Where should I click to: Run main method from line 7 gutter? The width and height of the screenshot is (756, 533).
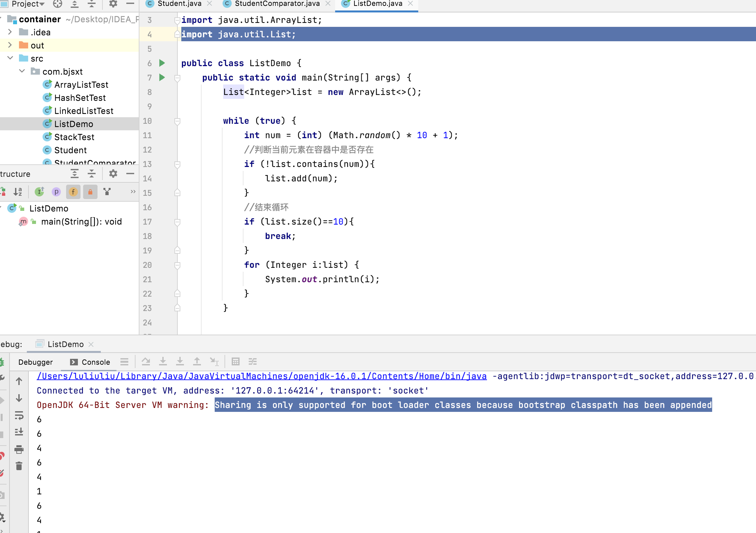tap(162, 77)
